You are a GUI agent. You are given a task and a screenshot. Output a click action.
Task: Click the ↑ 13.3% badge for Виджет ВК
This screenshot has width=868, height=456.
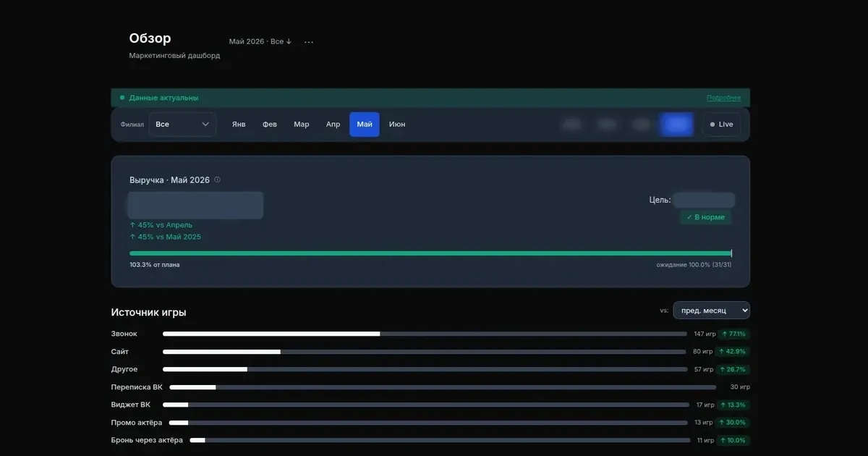pyautogui.click(x=733, y=405)
